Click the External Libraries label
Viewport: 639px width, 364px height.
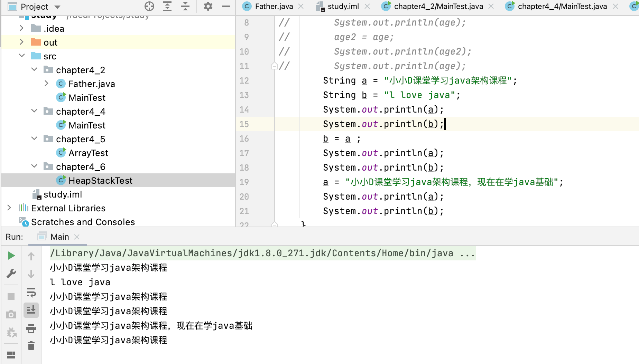tap(68, 208)
